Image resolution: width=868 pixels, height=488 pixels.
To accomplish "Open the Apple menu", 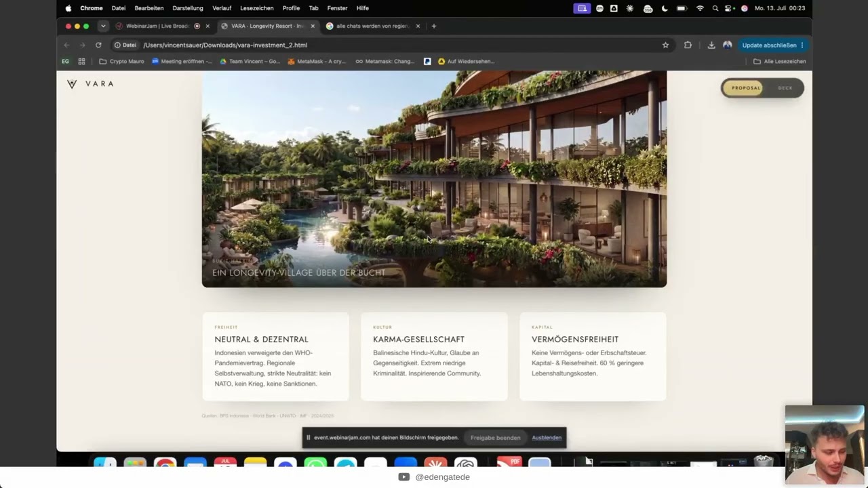I will coord(68,8).
